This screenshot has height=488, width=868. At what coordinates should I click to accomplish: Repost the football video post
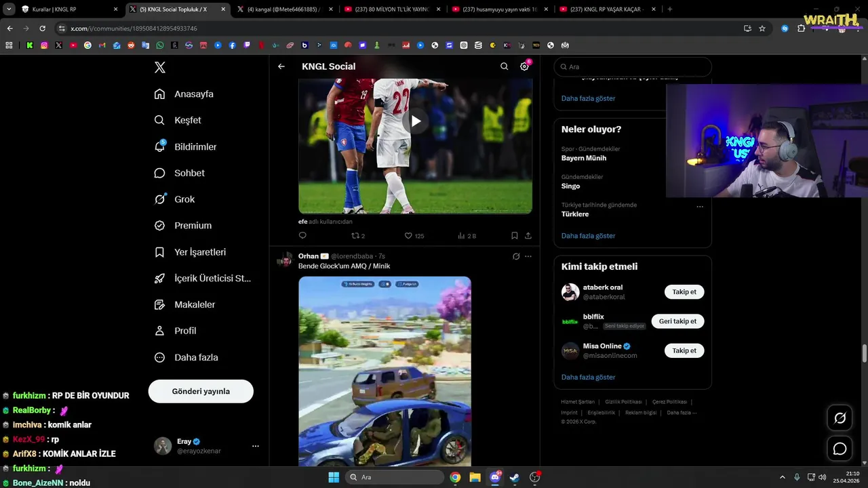tap(357, 236)
